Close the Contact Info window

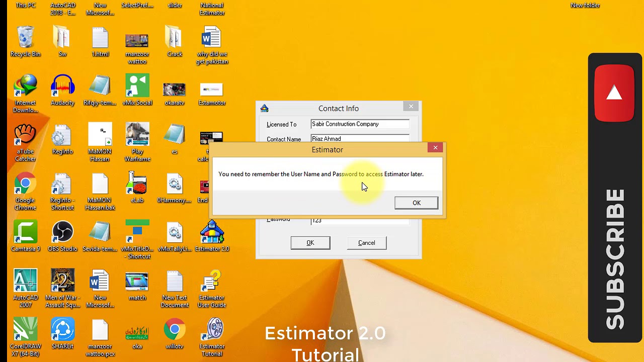(x=411, y=106)
